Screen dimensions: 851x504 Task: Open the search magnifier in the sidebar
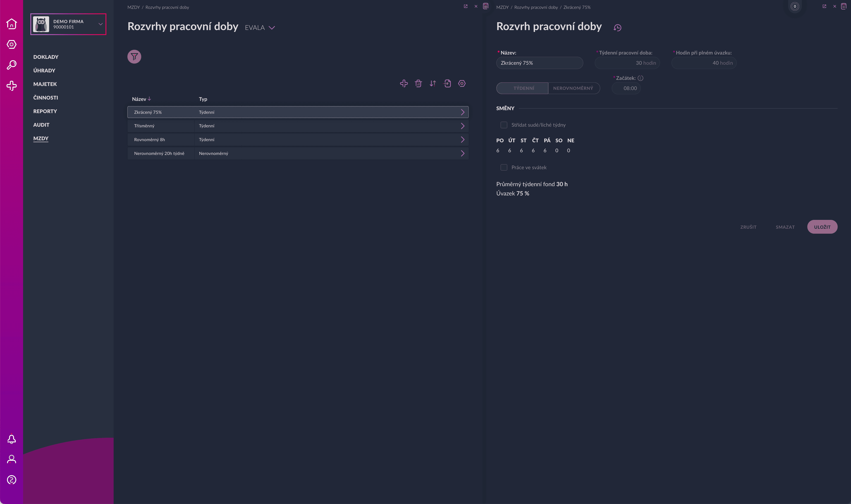pos(12,65)
